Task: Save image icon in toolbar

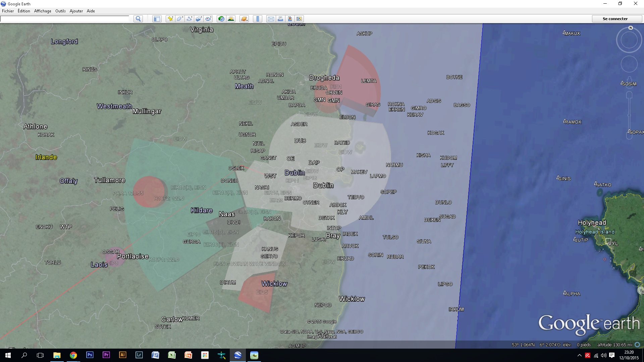Action: pos(290,19)
